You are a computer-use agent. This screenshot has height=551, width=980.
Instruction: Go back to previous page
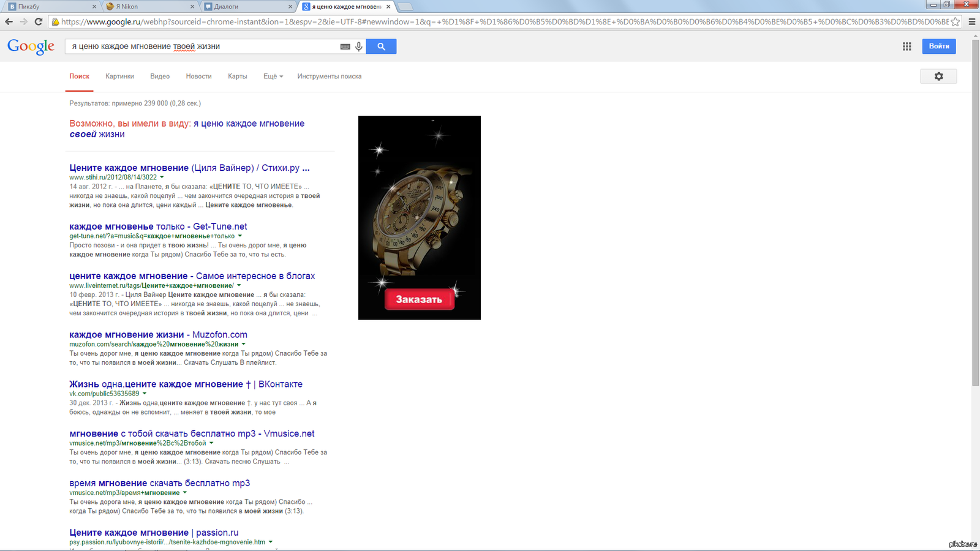[9, 21]
